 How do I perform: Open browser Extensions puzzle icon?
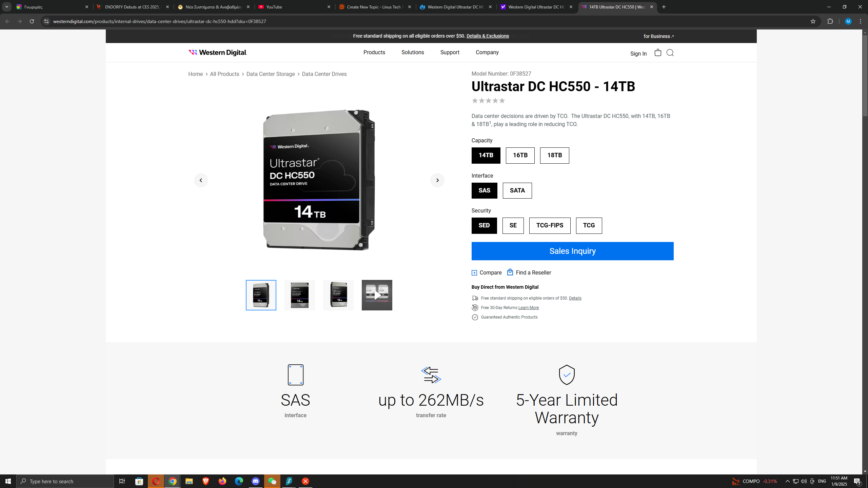pyautogui.click(x=830, y=21)
